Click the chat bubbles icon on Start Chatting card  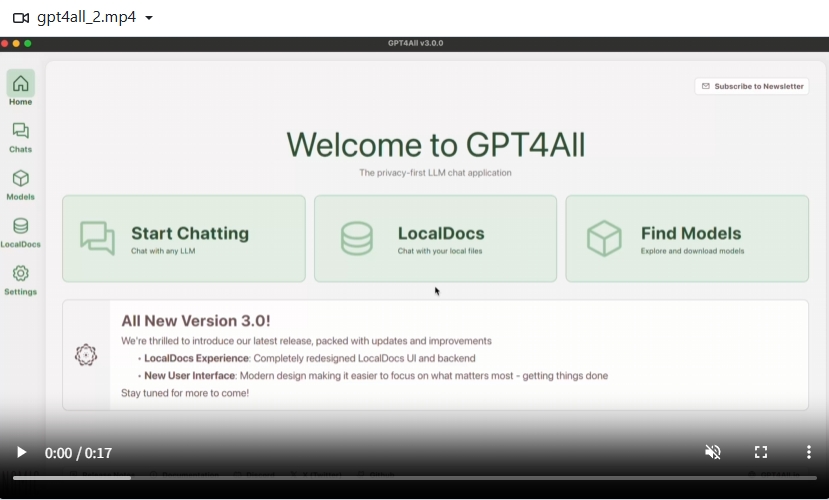coord(97,238)
